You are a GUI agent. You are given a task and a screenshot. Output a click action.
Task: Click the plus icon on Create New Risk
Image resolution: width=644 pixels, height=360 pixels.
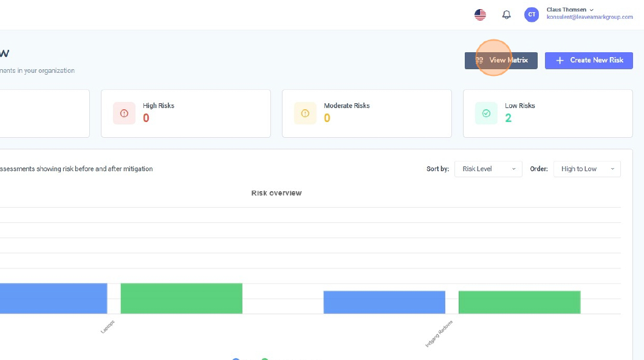[x=560, y=60]
